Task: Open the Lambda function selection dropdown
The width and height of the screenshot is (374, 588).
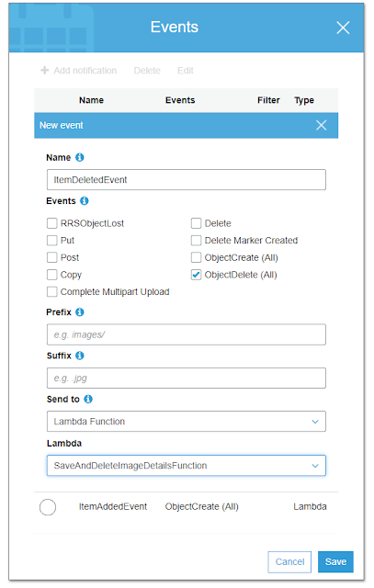Action: click(x=186, y=466)
